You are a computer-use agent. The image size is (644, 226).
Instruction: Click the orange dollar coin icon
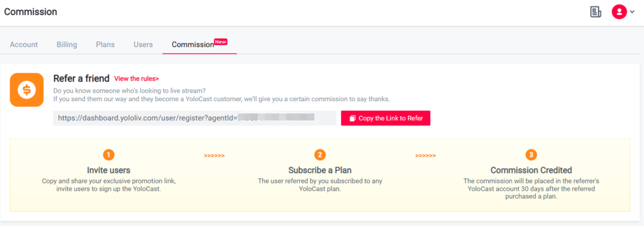tap(26, 90)
